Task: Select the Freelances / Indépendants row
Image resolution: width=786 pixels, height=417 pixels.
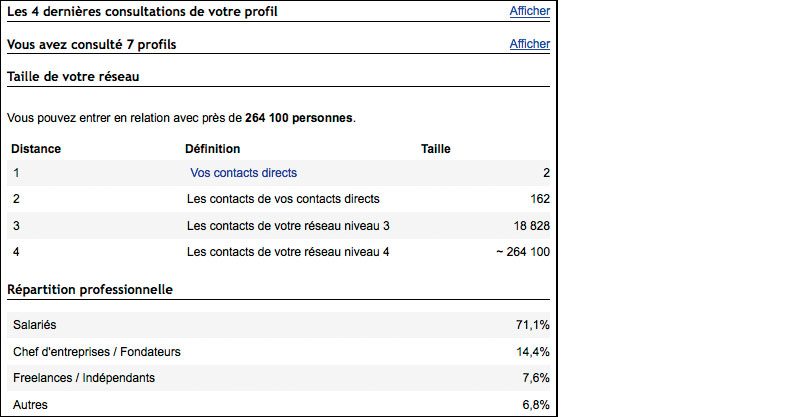Action: [x=279, y=378]
